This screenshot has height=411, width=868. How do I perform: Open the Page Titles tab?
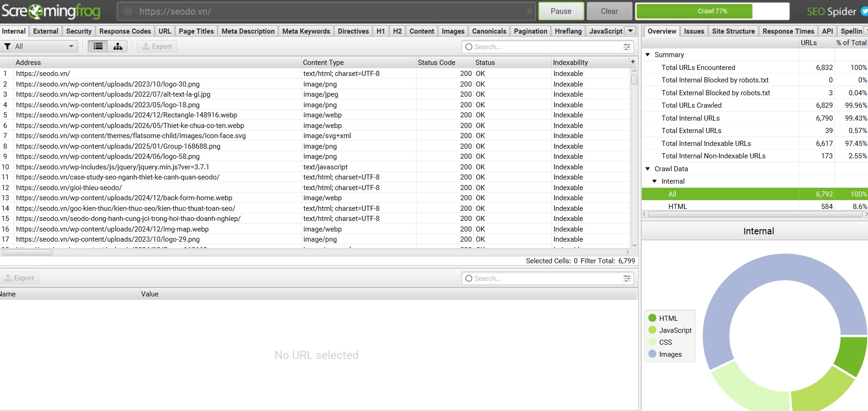coord(196,31)
